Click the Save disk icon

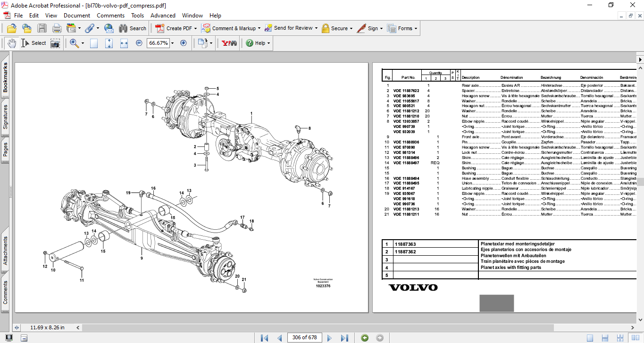(42, 28)
